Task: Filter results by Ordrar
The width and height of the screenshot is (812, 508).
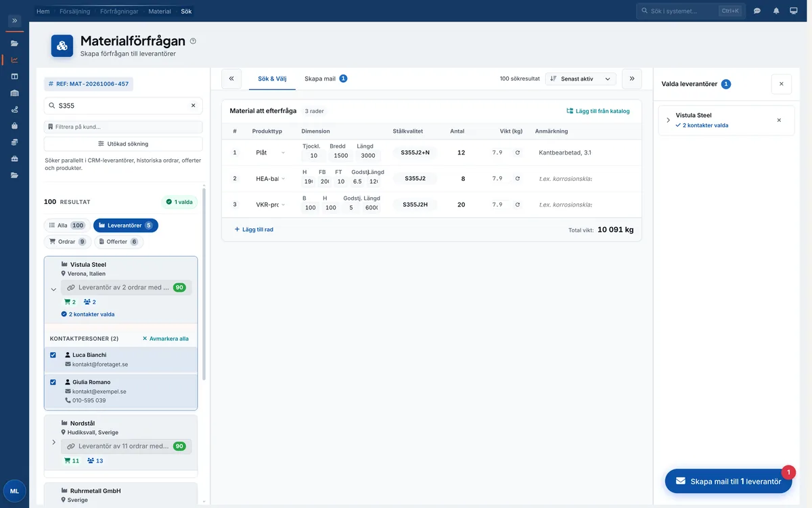Action: 67,242
